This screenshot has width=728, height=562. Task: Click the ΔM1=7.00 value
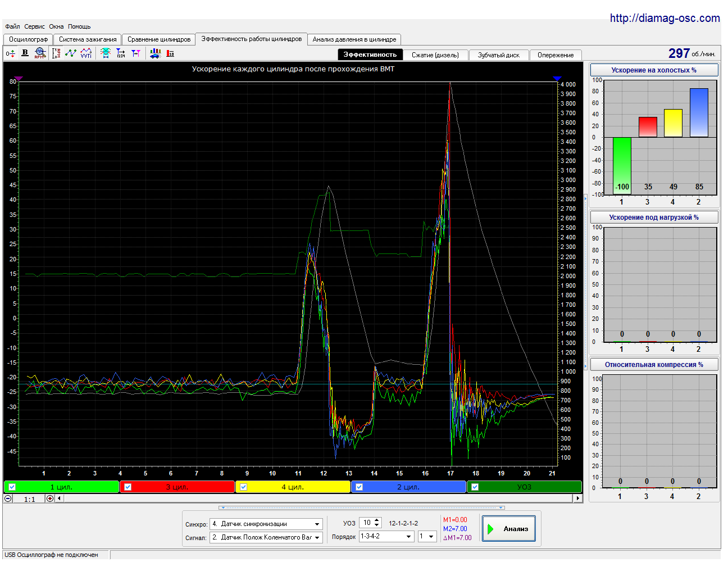coord(457,538)
